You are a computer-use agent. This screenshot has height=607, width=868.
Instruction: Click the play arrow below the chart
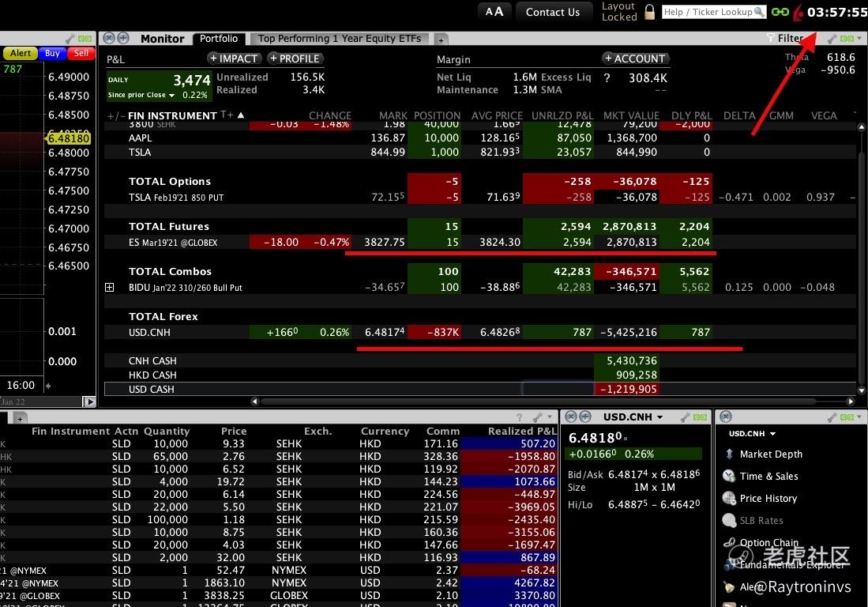click(90, 402)
